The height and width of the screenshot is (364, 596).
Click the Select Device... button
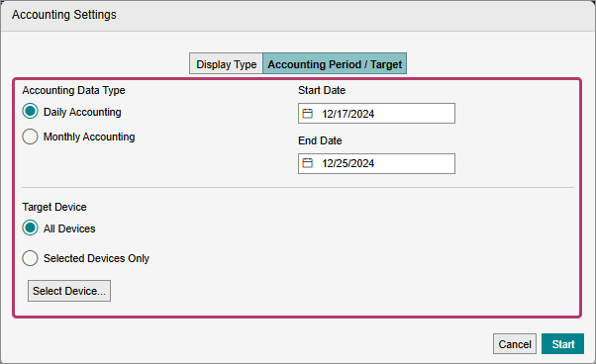pos(69,291)
